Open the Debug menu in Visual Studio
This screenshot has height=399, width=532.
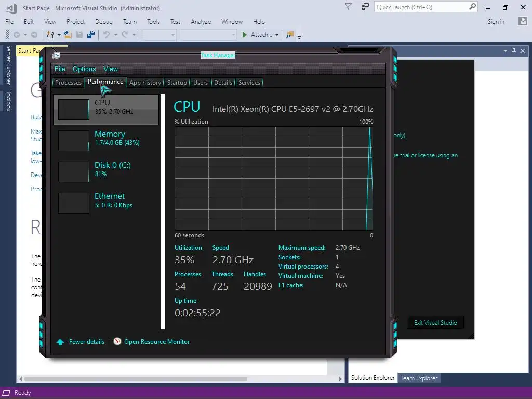click(104, 22)
